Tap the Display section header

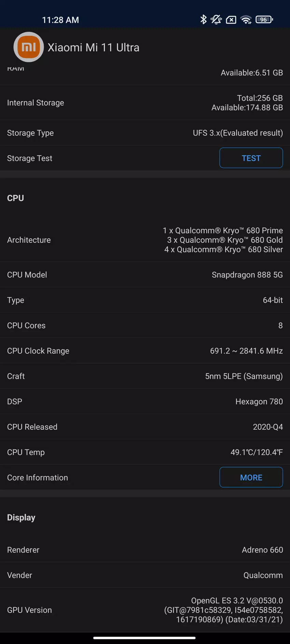coord(21,518)
